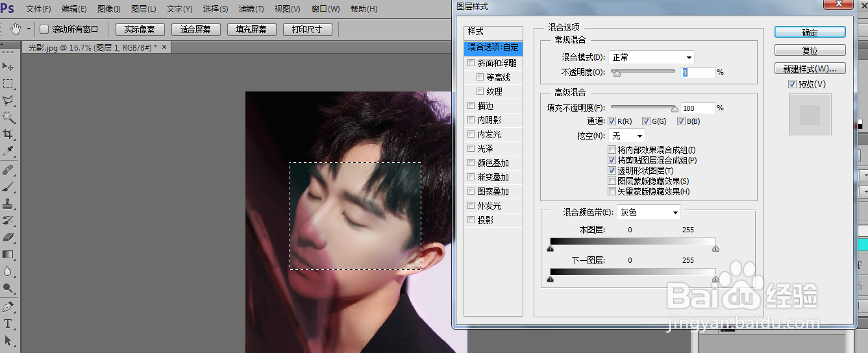Enable 内阴影 style checkbox
Screen dimensions: 868x353
(471, 120)
